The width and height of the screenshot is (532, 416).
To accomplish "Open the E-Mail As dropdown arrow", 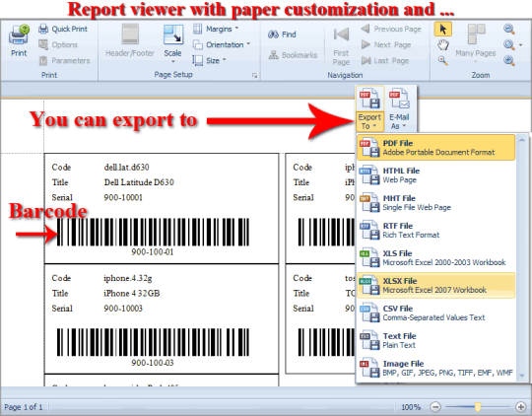I will [404, 126].
